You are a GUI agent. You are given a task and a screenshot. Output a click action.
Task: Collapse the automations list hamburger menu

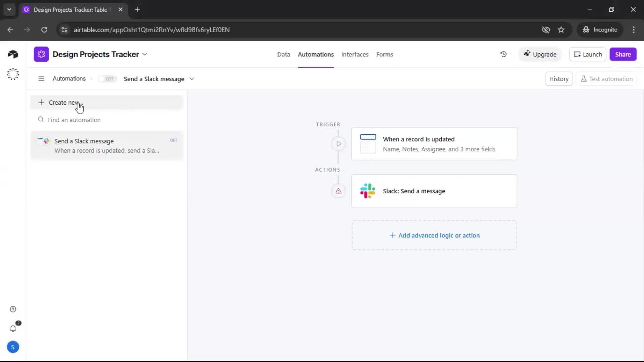pos(41,79)
